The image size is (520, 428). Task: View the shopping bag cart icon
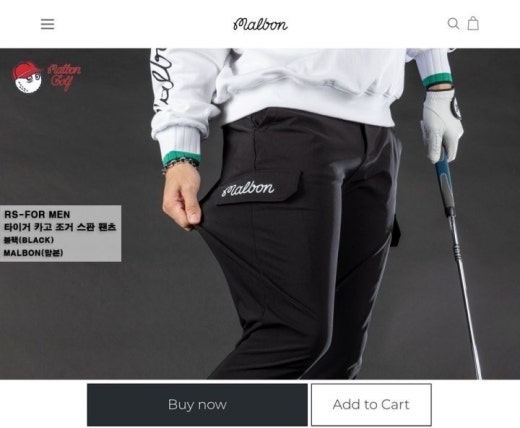473,23
